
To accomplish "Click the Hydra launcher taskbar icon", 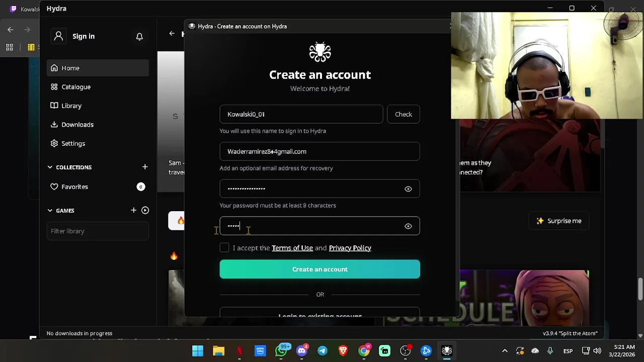I will point(447,351).
